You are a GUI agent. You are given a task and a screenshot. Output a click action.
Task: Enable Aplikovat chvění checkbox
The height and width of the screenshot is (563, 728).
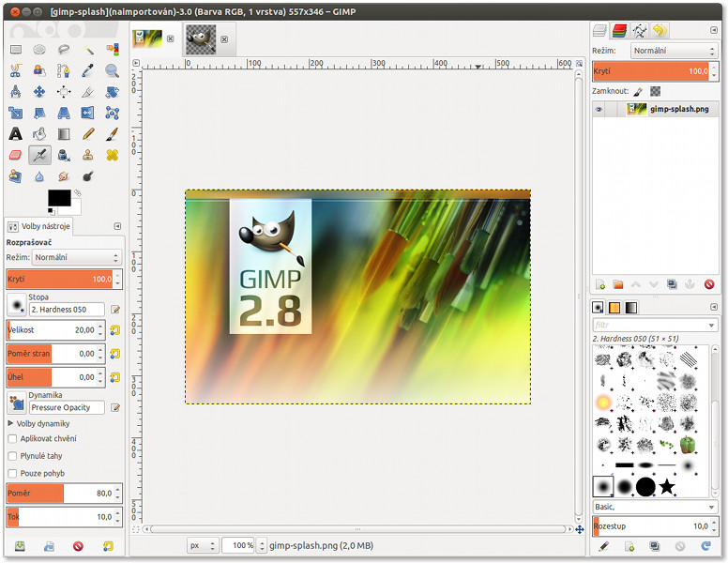[12, 438]
